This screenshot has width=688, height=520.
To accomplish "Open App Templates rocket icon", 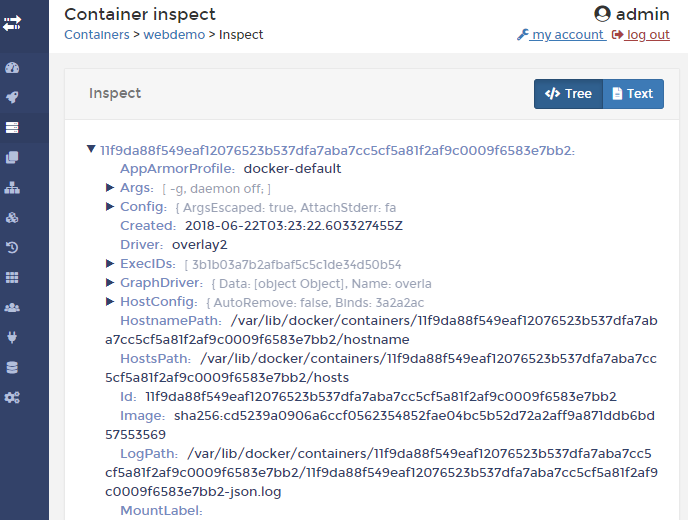I will [12, 98].
